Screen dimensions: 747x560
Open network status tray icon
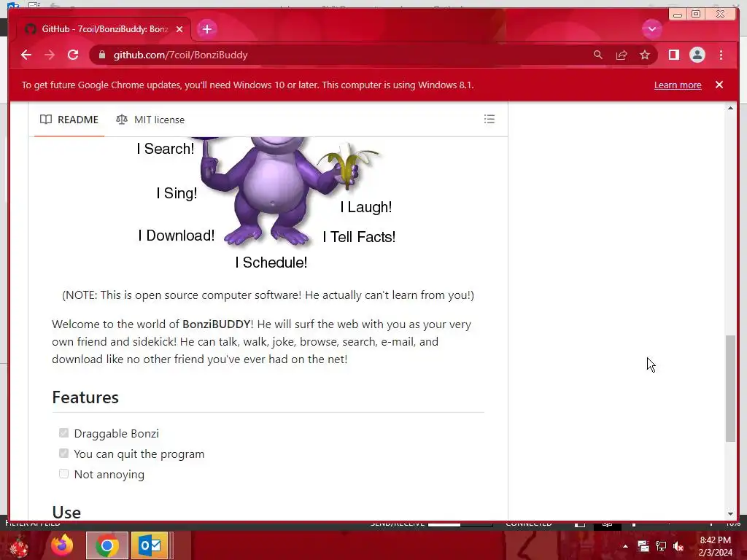click(661, 546)
